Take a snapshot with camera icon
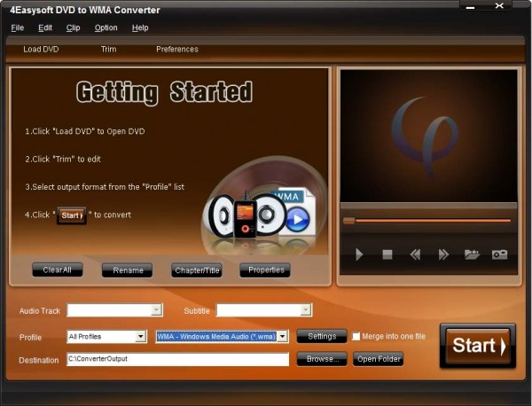Image resolution: width=532 pixels, height=406 pixels. [499, 254]
